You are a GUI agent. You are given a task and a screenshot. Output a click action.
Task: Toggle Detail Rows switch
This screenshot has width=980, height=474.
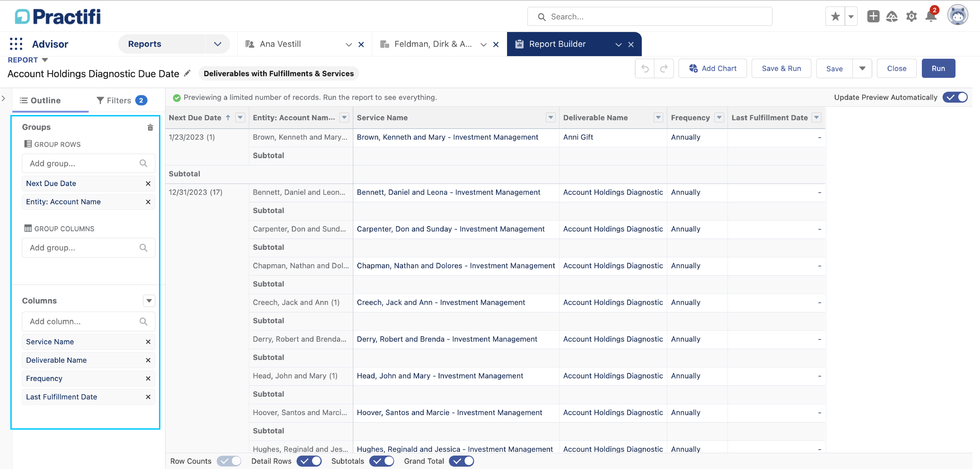pos(309,461)
